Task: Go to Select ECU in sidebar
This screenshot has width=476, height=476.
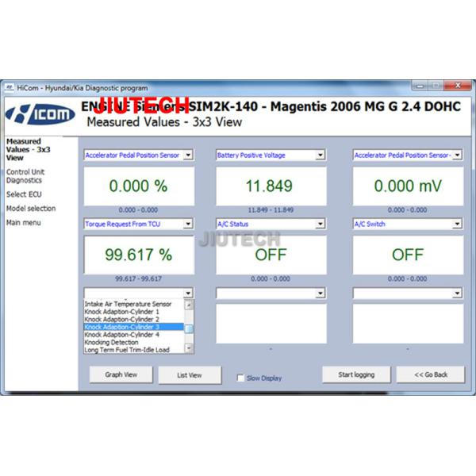Action: [22, 194]
